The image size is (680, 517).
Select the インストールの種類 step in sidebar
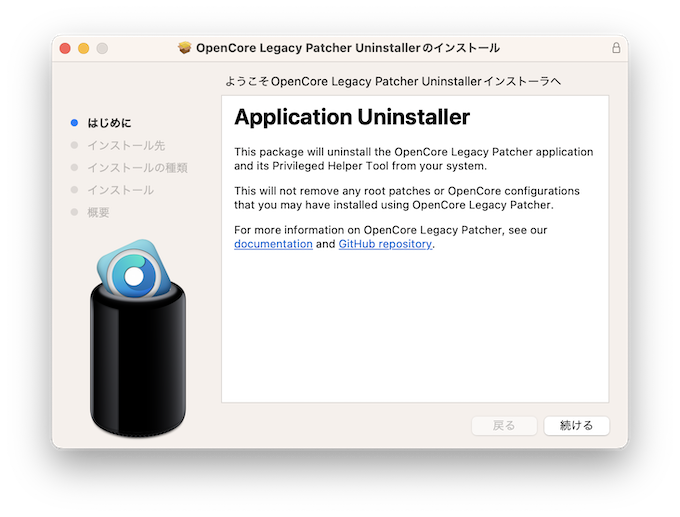coord(137,168)
